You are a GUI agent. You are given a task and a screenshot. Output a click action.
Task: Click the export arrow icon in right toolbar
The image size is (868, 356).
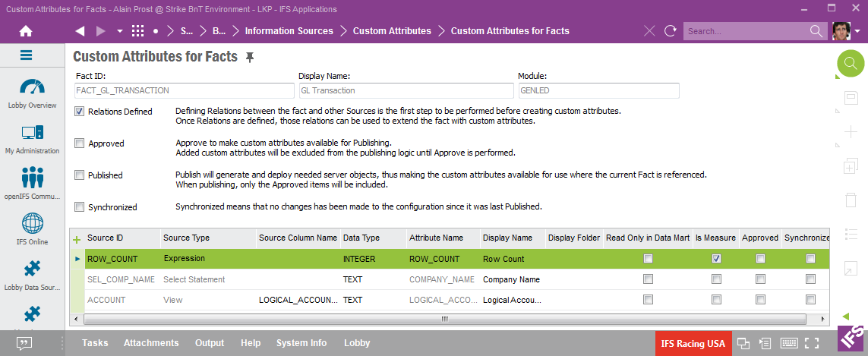point(851,269)
